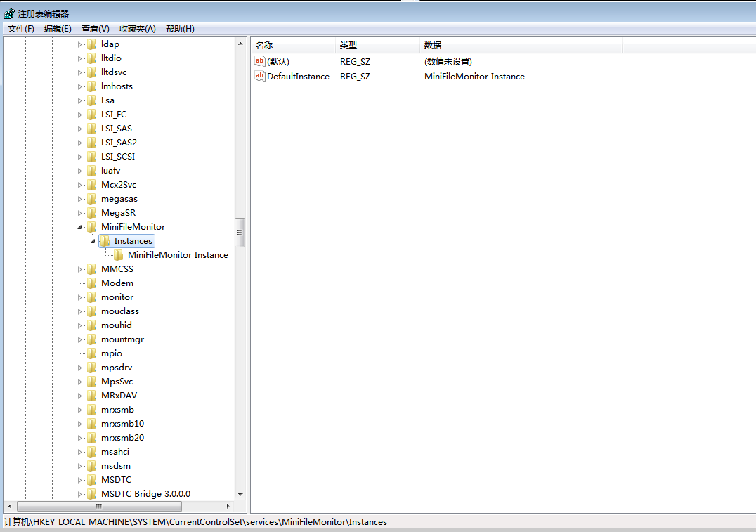
Task: Select the mouhid tree item
Action: pyautogui.click(x=116, y=325)
